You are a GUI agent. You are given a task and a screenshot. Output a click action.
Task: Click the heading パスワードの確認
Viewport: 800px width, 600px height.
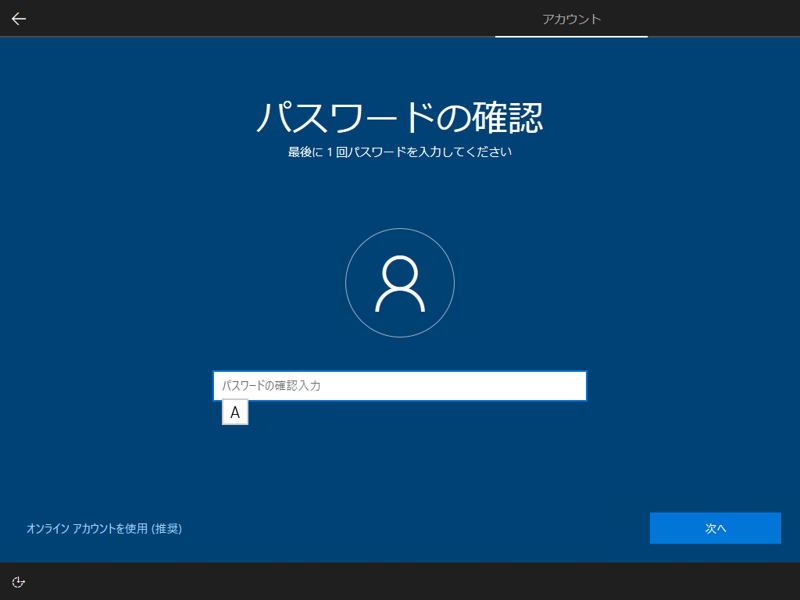400,117
